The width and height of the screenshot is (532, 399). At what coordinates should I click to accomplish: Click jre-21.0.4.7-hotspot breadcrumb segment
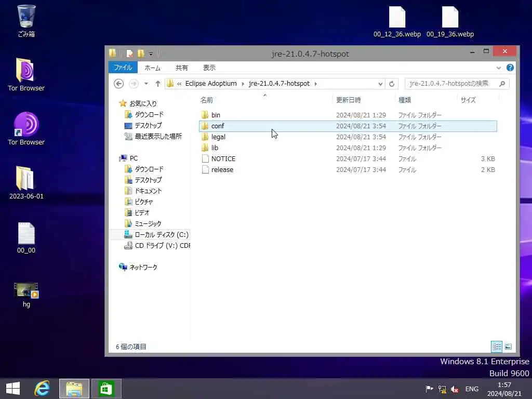click(279, 84)
